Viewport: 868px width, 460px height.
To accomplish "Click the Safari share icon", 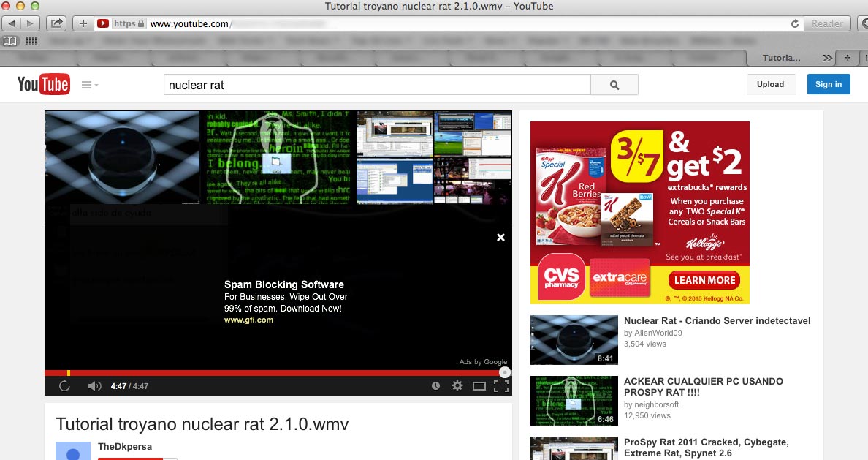I will (x=56, y=23).
